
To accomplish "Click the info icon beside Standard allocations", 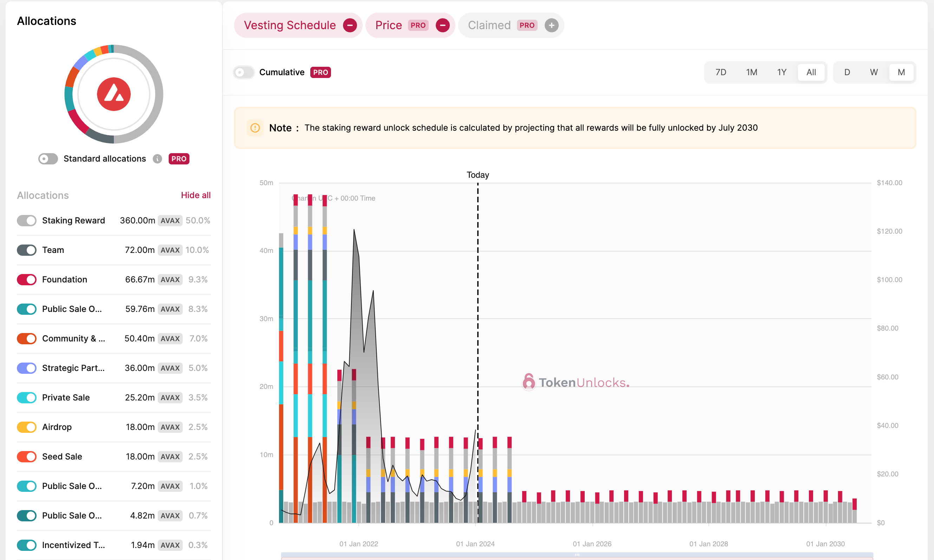I will click(157, 159).
